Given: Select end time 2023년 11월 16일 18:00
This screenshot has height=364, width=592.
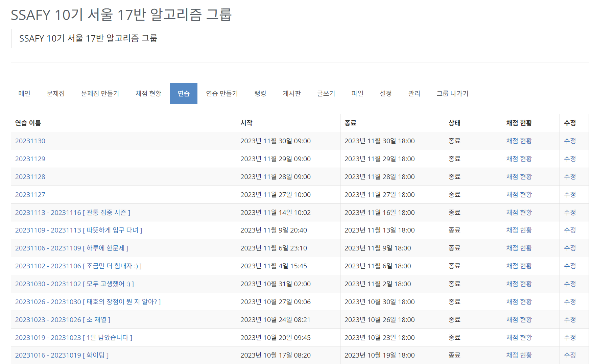Looking at the screenshot, I should point(379,213).
